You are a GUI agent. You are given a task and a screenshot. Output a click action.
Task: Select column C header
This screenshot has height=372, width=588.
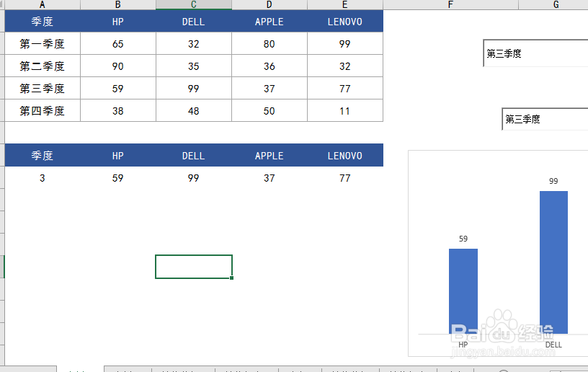(x=194, y=4)
